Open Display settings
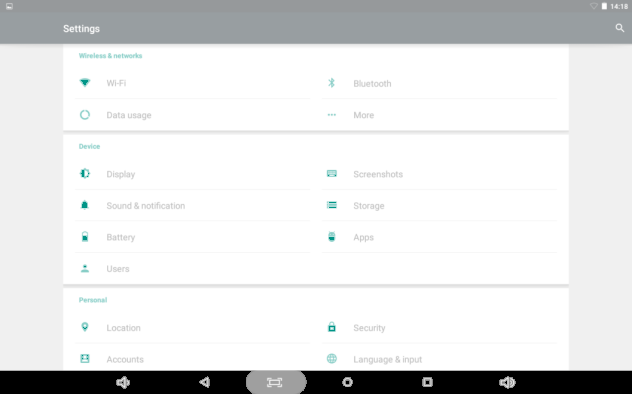 [x=192, y=174]
